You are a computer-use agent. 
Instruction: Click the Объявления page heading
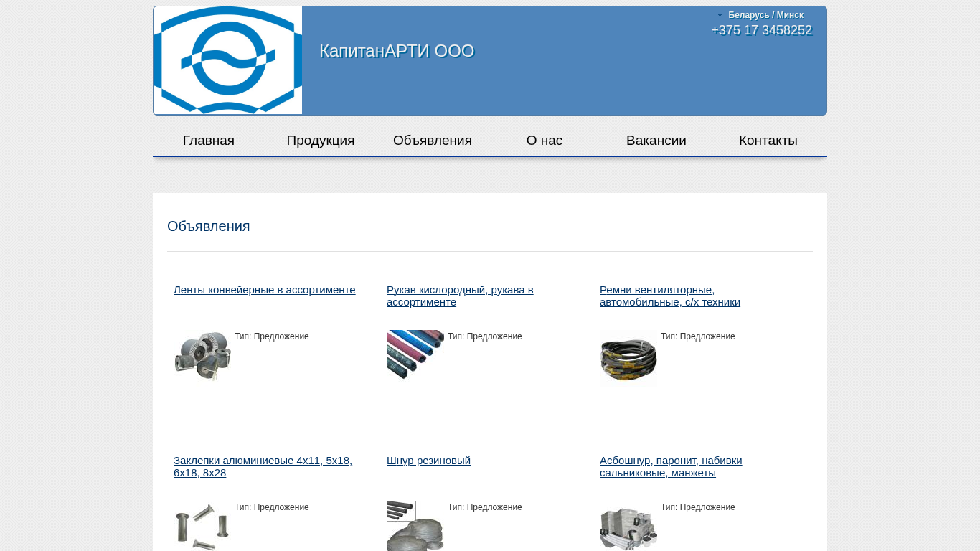point(209,226)
